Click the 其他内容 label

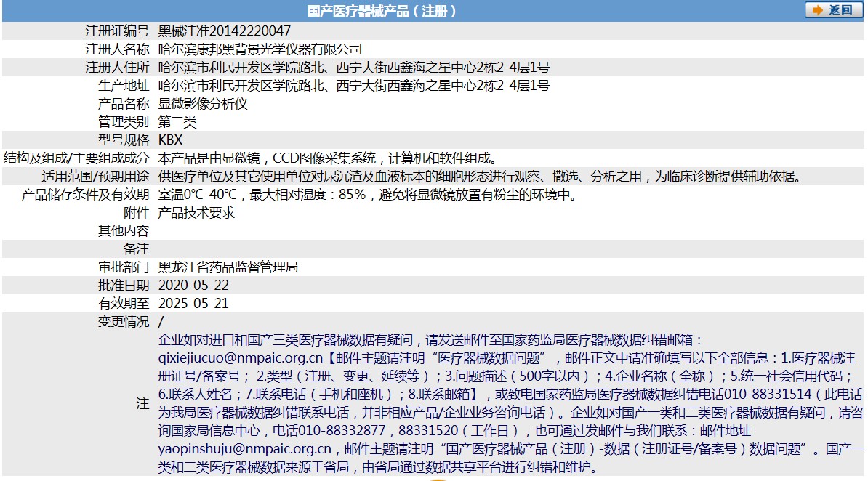[x=124, y=231]
